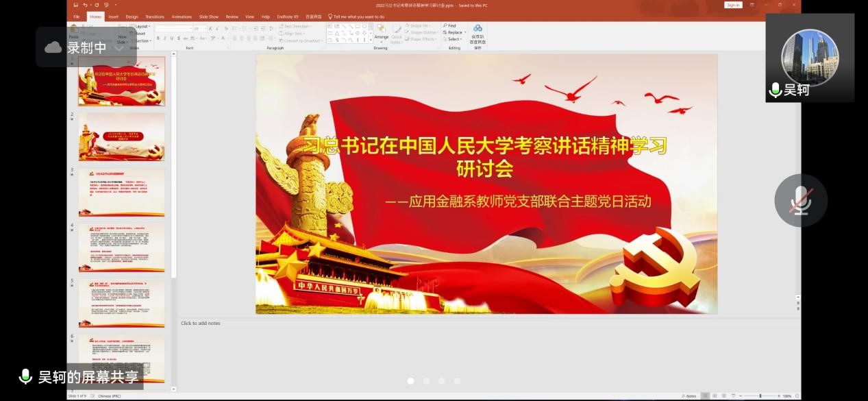Screen dimensions: 868x401
Task: Toggle the Notes pane in status bar
Action: pos(692,396)
